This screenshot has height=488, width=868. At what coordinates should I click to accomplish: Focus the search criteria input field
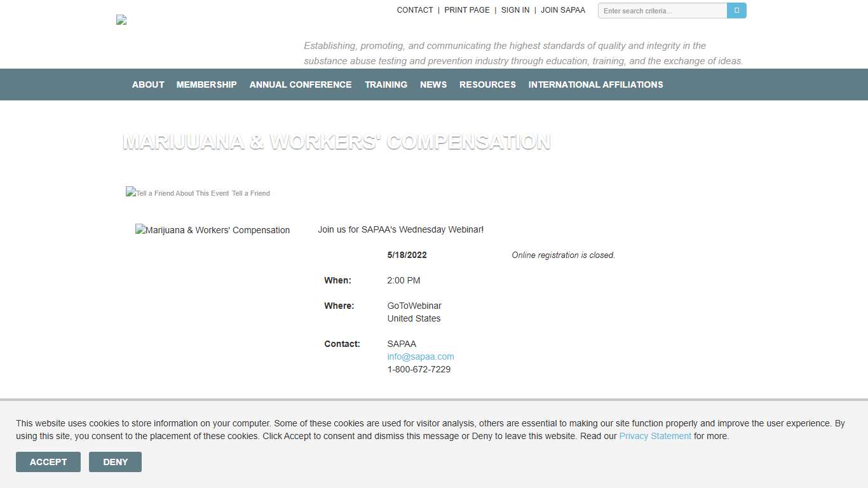coord(662,11)
